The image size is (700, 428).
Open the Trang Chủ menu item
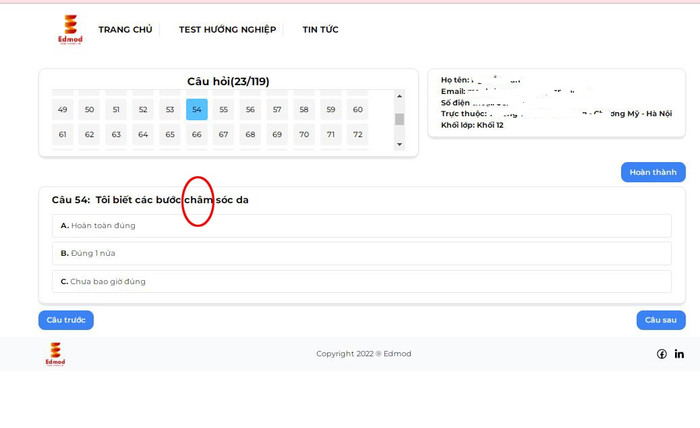click(x=125, y=30)
